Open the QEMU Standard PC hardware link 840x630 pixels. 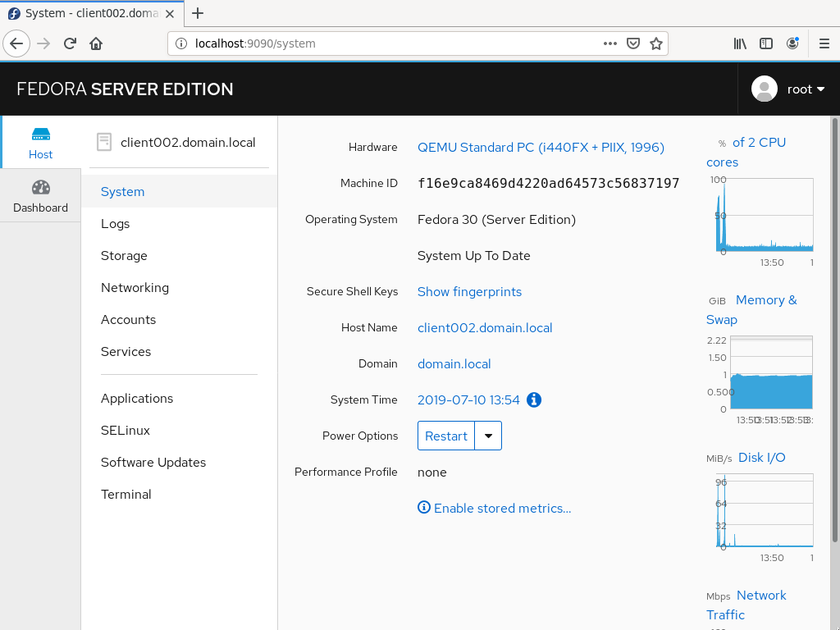point(541,148)
